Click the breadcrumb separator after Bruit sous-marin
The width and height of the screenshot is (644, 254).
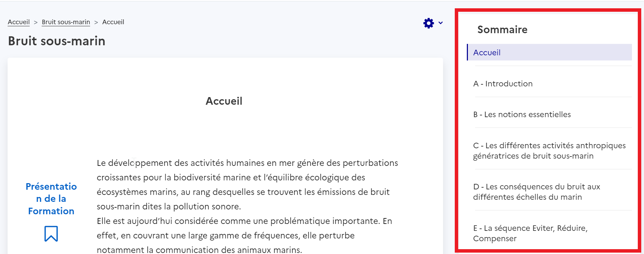tap(96, 22)
